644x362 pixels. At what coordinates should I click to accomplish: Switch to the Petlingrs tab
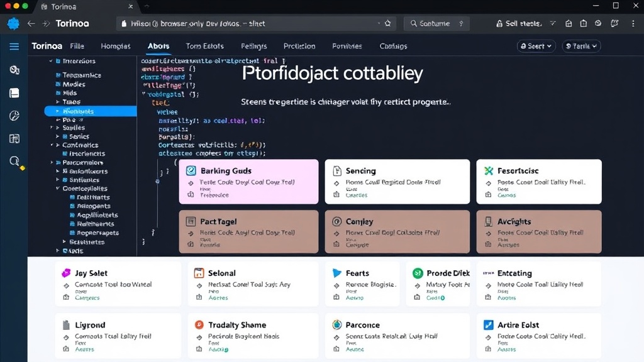click(254, 46)
